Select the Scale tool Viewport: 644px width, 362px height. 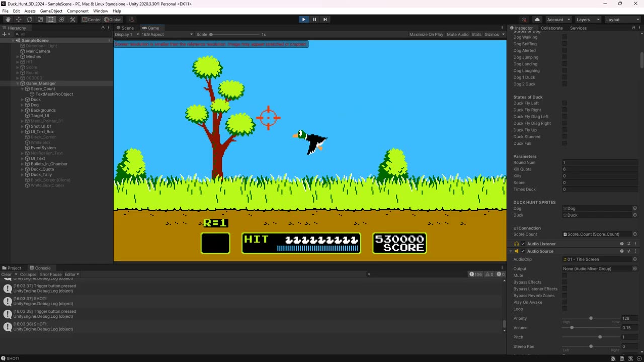click(40, 20)
